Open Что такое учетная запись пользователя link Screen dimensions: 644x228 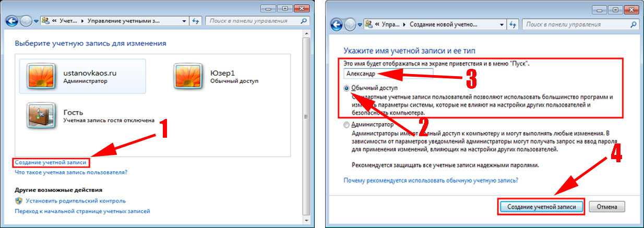(71, 172)
